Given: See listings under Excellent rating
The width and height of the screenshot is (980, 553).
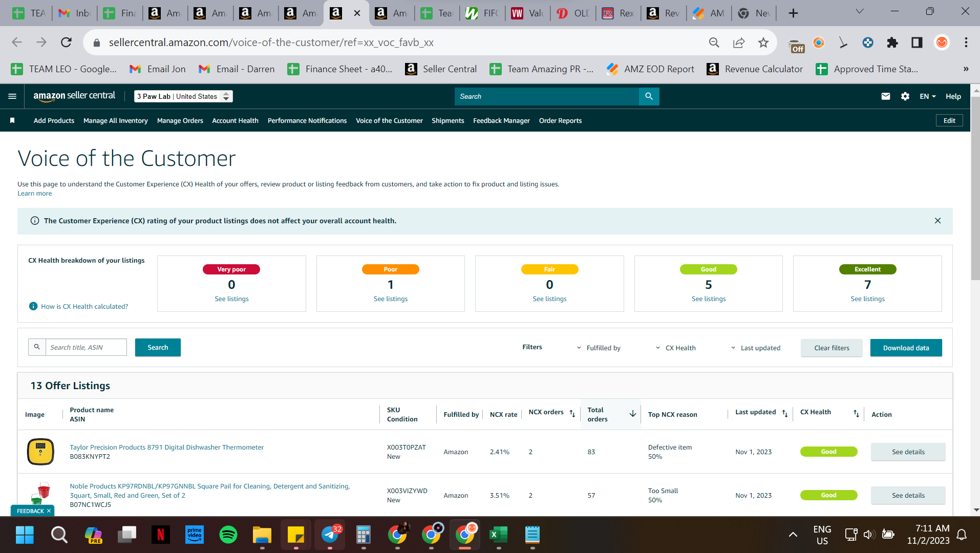Looking at the screenshot, I should (x=867, y=299).
